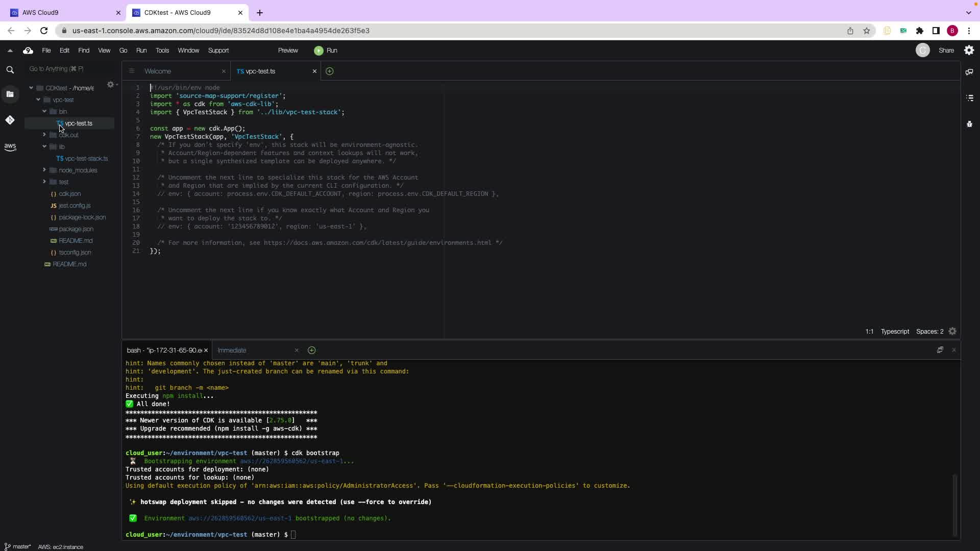Switch to the Welcome tab
980x551 pixels.
coord(158,71)
